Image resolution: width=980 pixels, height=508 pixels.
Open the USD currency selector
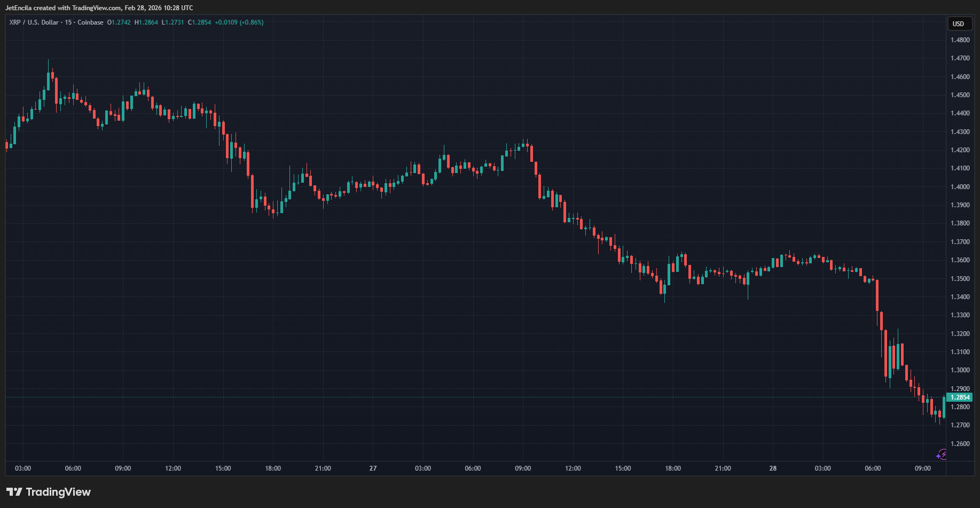(x=958, y=24)
